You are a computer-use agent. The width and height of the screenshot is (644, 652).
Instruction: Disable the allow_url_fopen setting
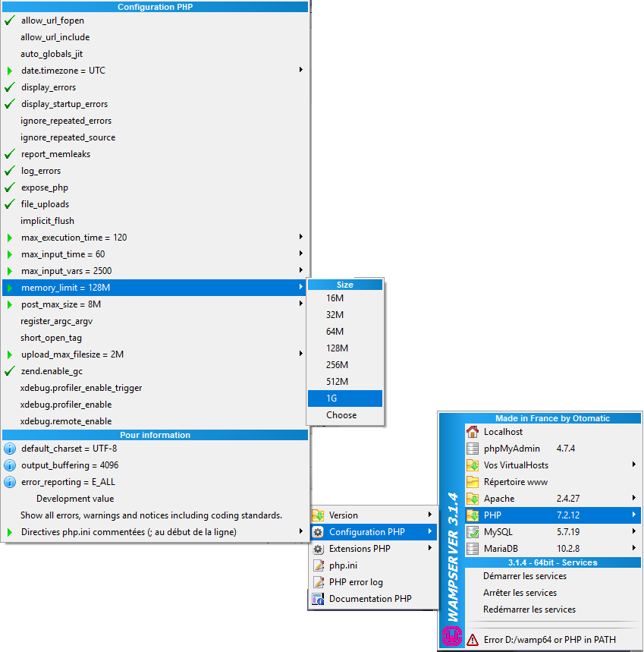pos(155,20)
